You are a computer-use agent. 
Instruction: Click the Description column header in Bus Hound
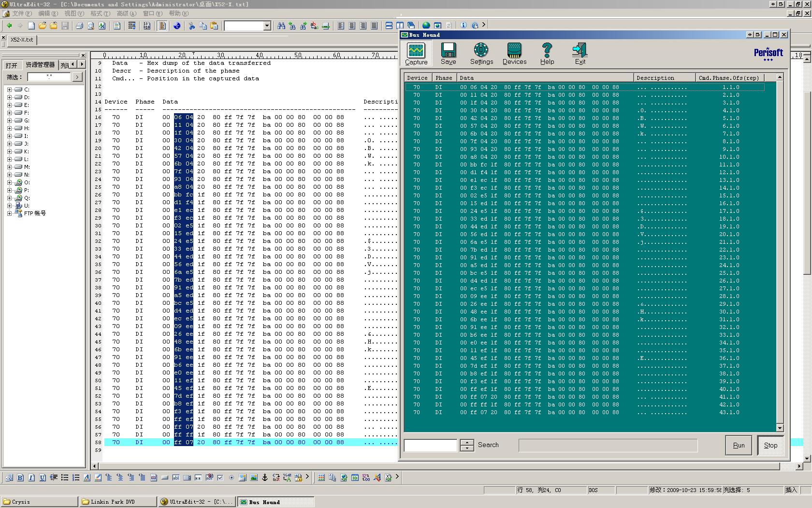665,78
